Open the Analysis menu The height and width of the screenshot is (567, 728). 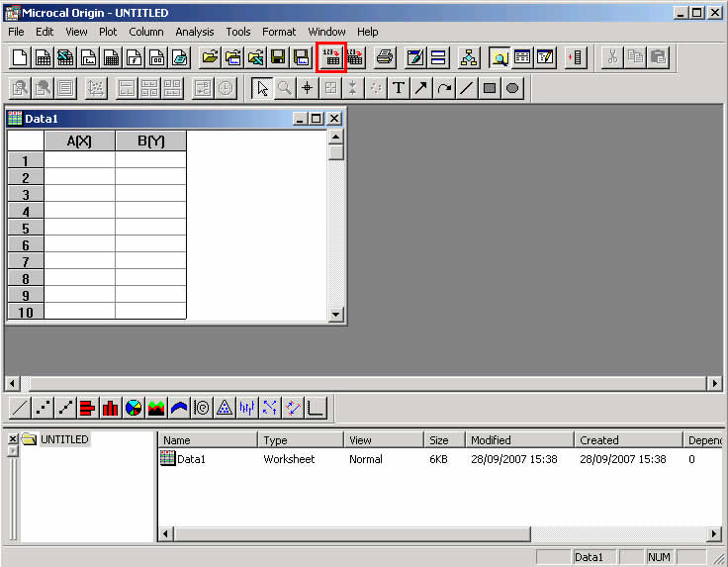click(195, 32)
